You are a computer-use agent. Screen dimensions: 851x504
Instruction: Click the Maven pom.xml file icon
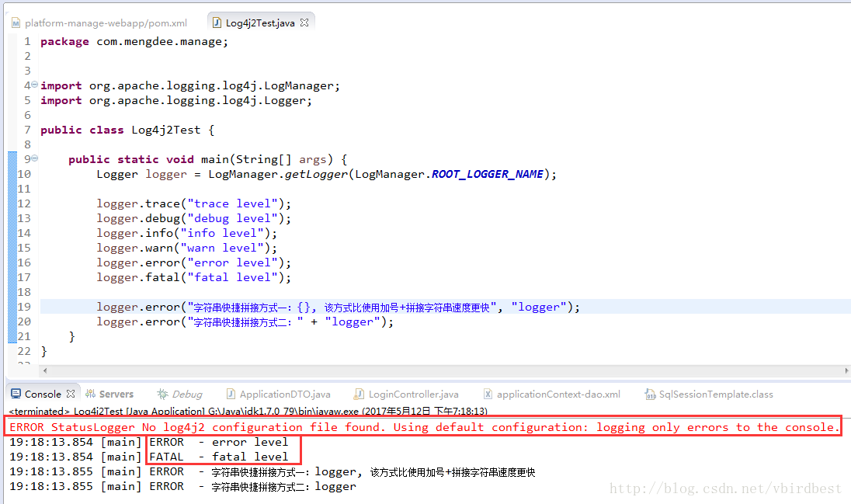click(x=16, y=23)
